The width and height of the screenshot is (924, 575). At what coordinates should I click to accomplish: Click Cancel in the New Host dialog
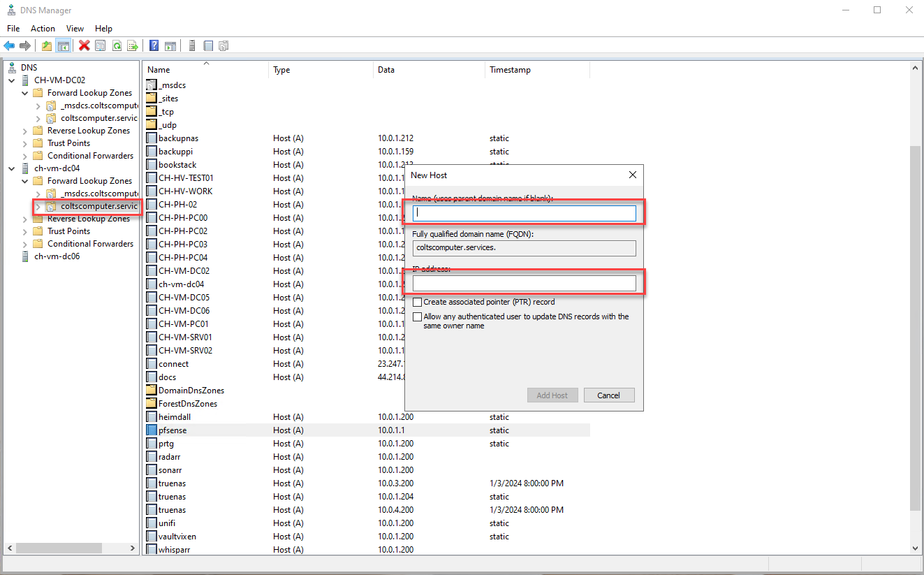pyautogui.click(x=609, y=395)
